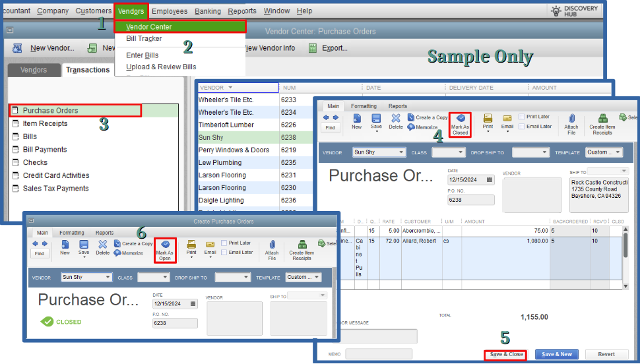Click Create Item Receipts in right window
This screenshot has height=364, width=640.
(x=602, y=125)
